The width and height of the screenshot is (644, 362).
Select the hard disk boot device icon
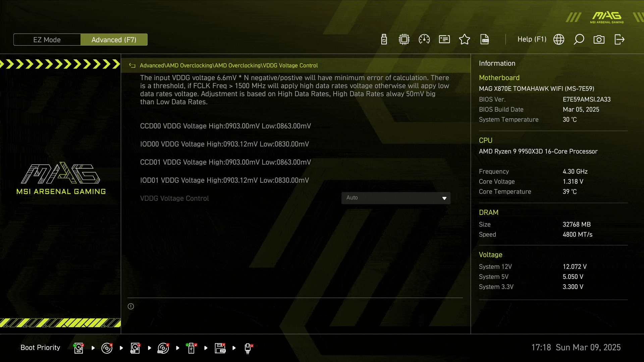79,348
